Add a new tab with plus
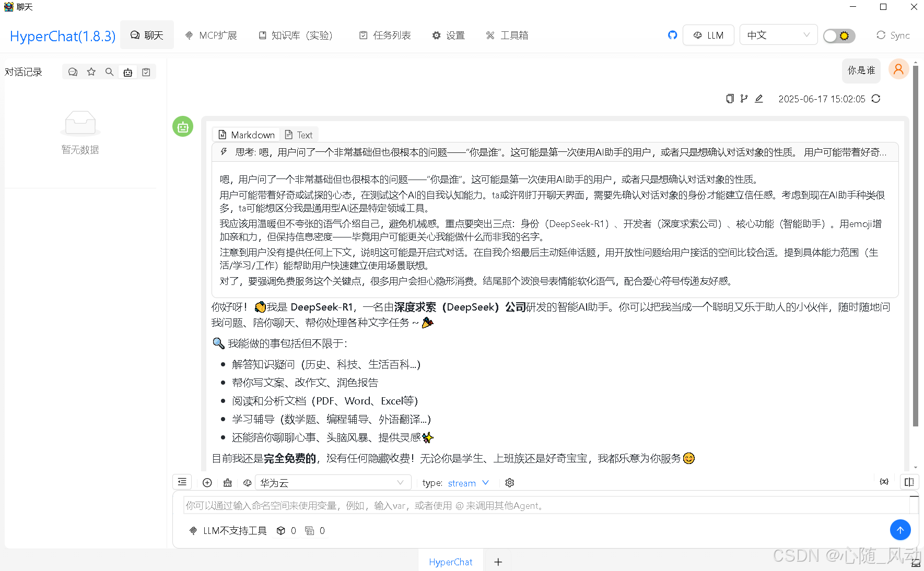This screenshot has width=924, height=571. (498, 562)
